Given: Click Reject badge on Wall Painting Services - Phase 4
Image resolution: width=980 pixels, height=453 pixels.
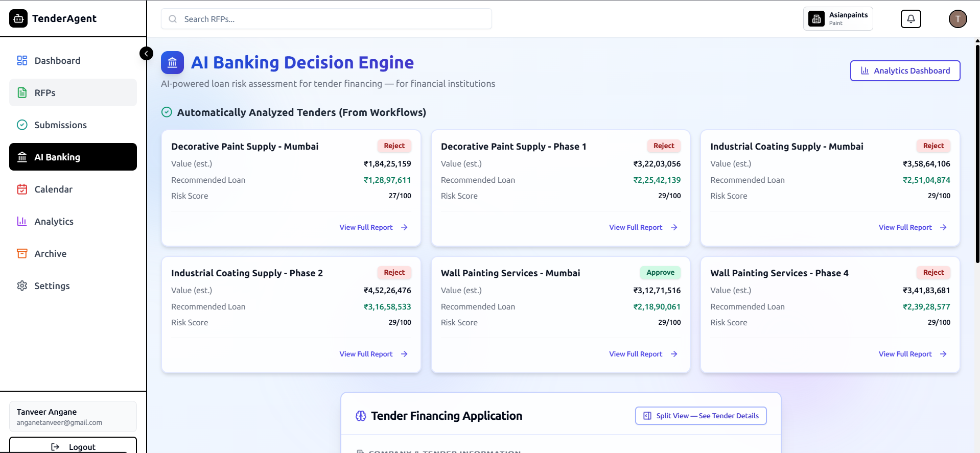Looking at the screenshot, I should [934, 272].
